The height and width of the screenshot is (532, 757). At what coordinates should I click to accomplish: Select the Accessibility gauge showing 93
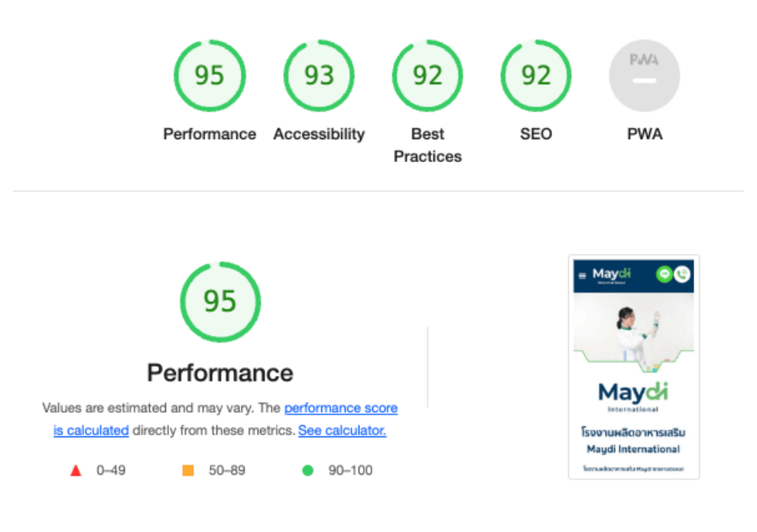[x=319, y=76]
